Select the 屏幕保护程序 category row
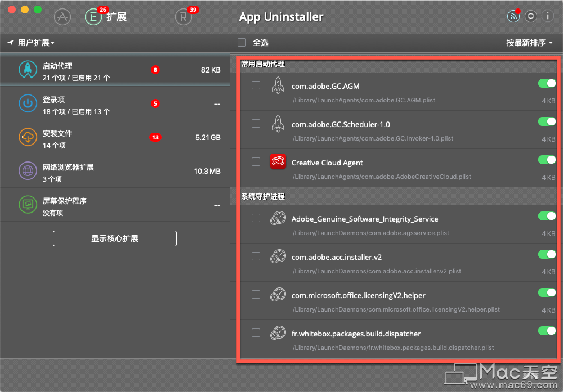The image size is (563, 392). pyautogui.click(x=115, y=205)
